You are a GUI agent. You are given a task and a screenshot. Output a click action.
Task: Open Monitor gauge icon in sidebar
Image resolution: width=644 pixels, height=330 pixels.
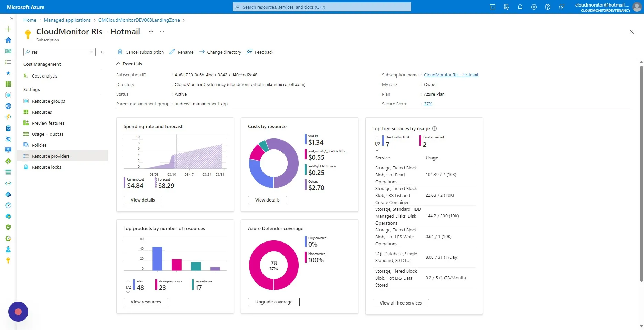pos(8,205)
